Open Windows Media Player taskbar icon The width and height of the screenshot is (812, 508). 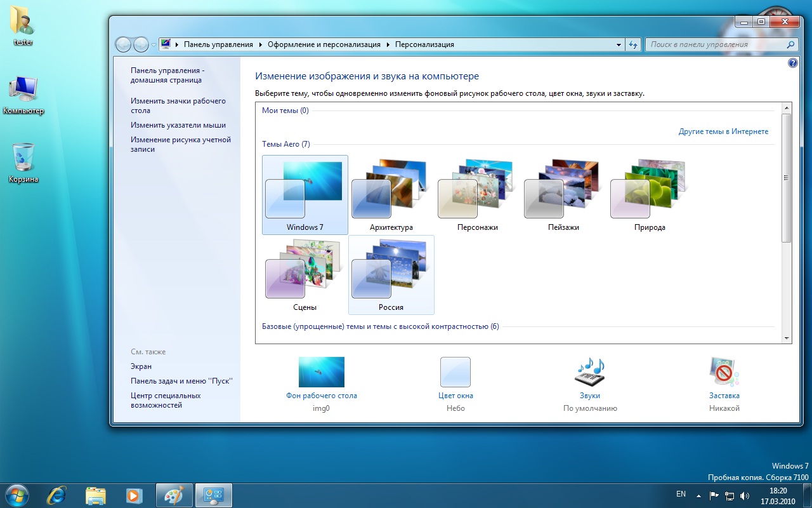(133, 495)
